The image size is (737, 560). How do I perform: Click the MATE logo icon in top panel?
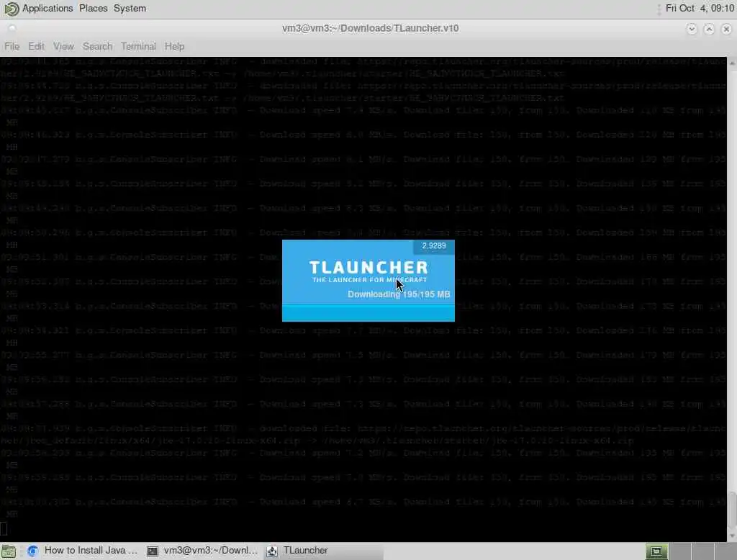11,9
